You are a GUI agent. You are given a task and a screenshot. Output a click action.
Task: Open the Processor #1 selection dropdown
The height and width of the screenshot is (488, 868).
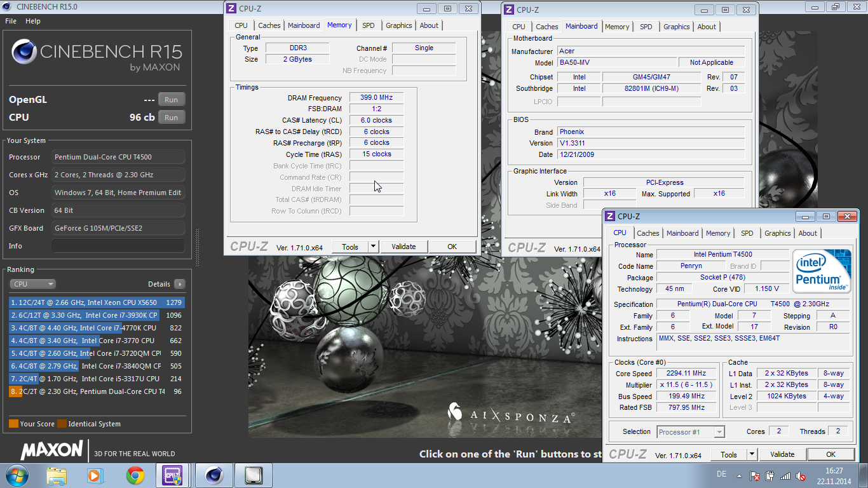point(691,432)
